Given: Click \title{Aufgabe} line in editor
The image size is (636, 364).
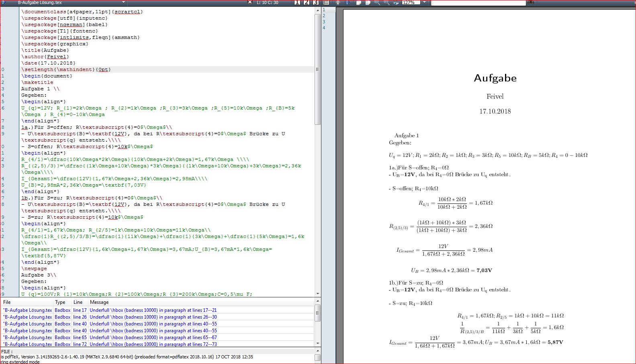Looking at the screenshot, I should (45, 50).
